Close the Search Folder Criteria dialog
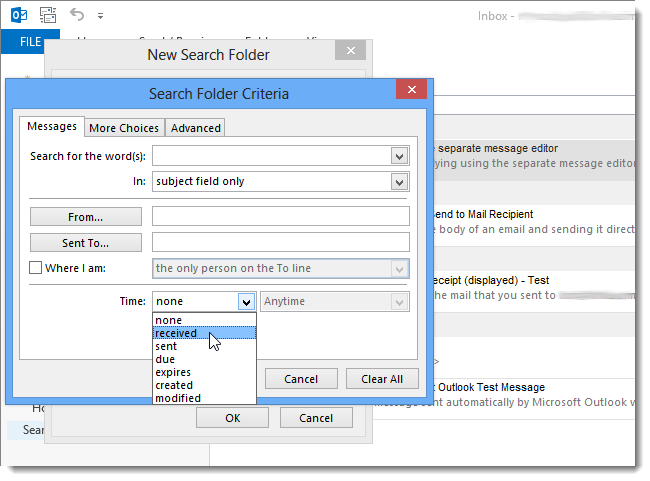Image resolution: width=650 pixels, height=481 pixels. (411, 89)
